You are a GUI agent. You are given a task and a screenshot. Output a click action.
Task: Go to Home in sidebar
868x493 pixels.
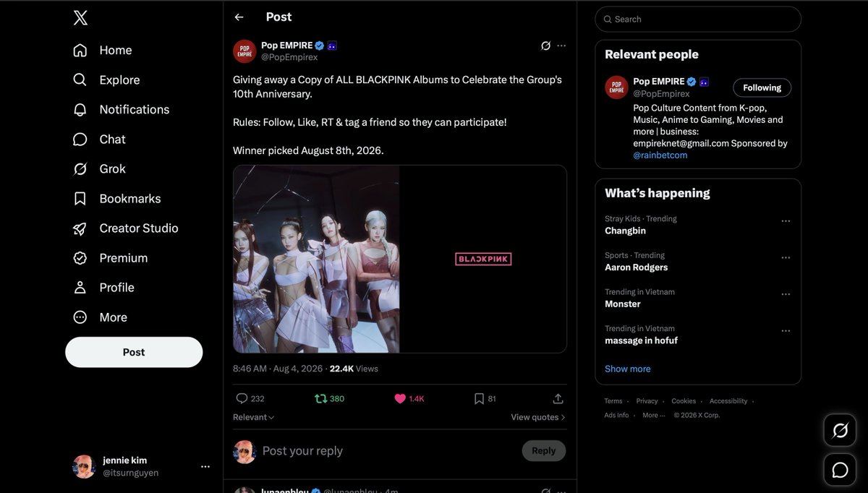pos(102,50)
